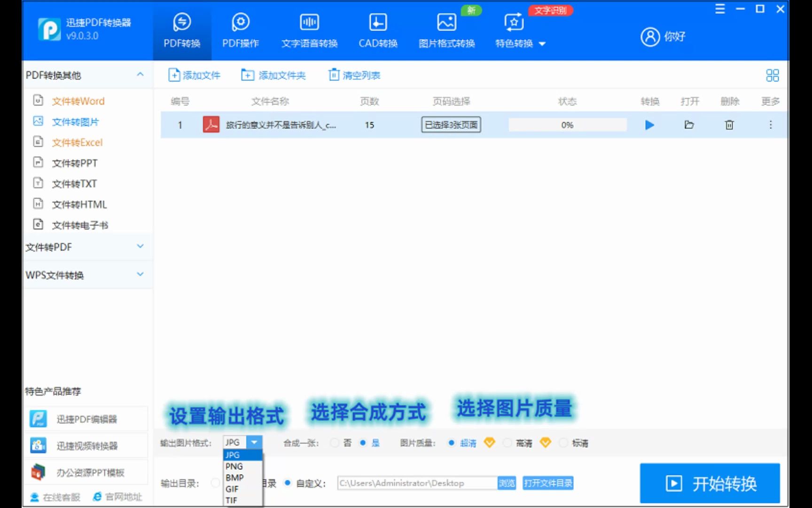Viewport: 812px width, 508px height.
Task: Open the hamburger main menu icon
Action: pyautogui.click(x=720, y=9)
